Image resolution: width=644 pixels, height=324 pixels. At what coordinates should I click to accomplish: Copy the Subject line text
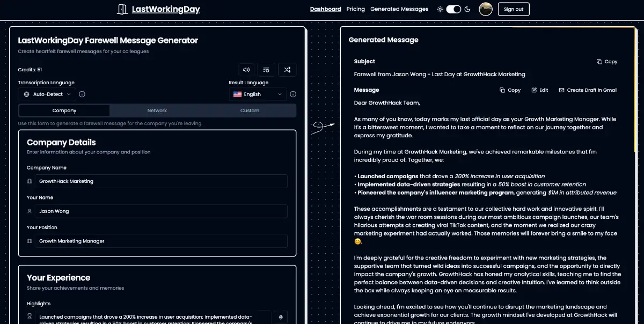pyautogui.click(x=607, y=62)
